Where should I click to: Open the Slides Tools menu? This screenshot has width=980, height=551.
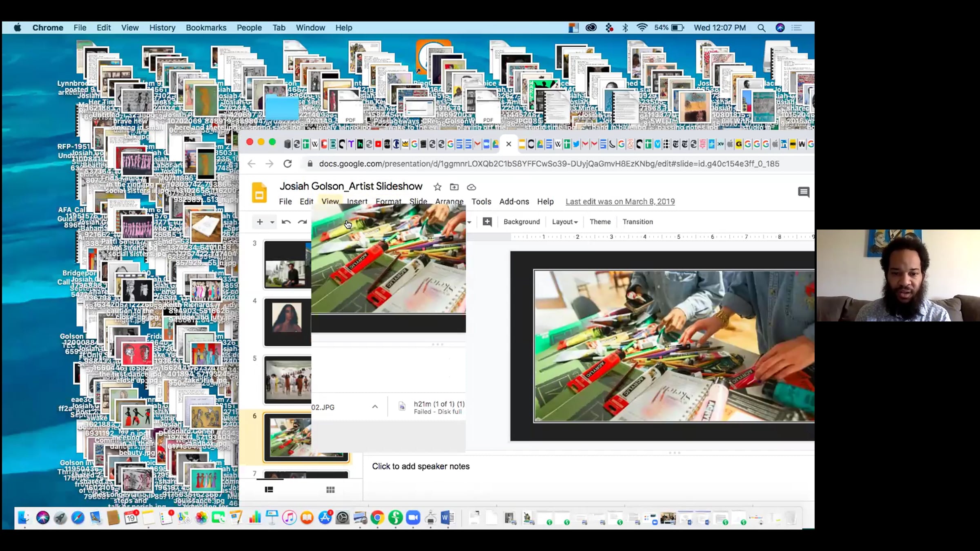click(481, 202)
